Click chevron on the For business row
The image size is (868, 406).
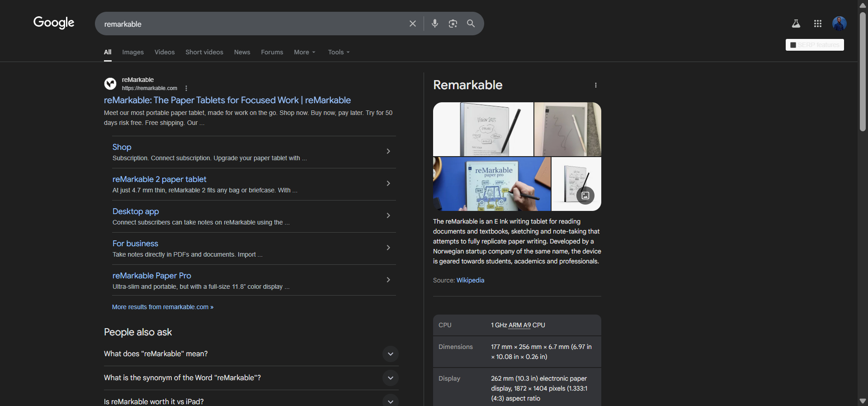click(388, 248)
